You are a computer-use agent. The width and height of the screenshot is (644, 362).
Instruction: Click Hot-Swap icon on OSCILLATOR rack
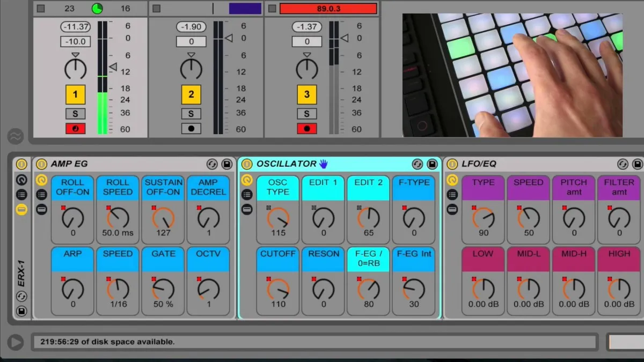417,164
